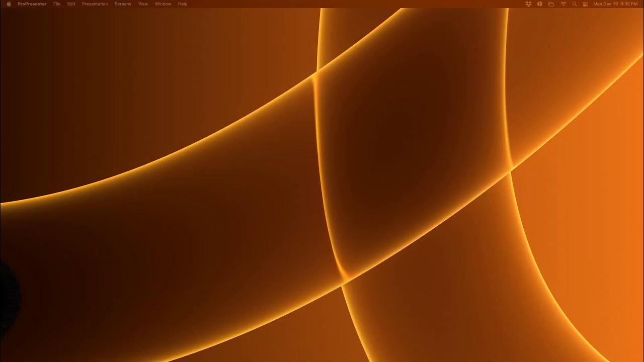644x362 pixels.
Task: Open the File menu
Action: point(57,4)
